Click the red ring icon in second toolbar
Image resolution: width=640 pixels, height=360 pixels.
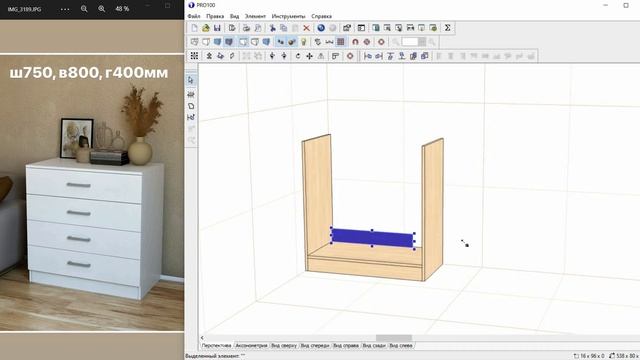pyautogui.click(x=381, y=42)
